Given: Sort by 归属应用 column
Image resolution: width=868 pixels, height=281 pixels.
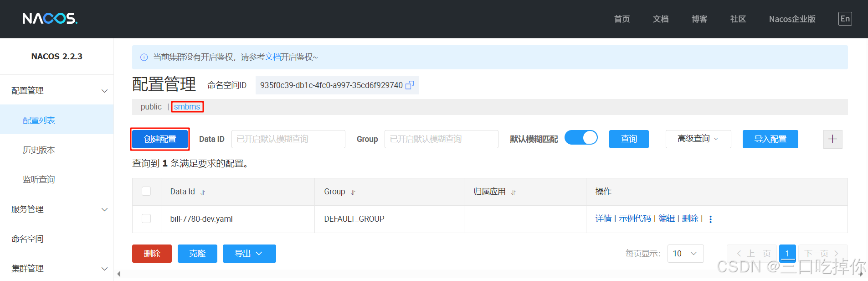Looking at the screenshot, I should coord(514,193).
